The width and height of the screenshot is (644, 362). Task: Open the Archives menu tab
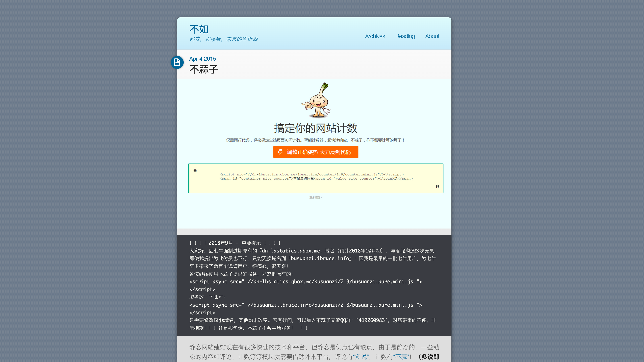[x=375, y=36]
